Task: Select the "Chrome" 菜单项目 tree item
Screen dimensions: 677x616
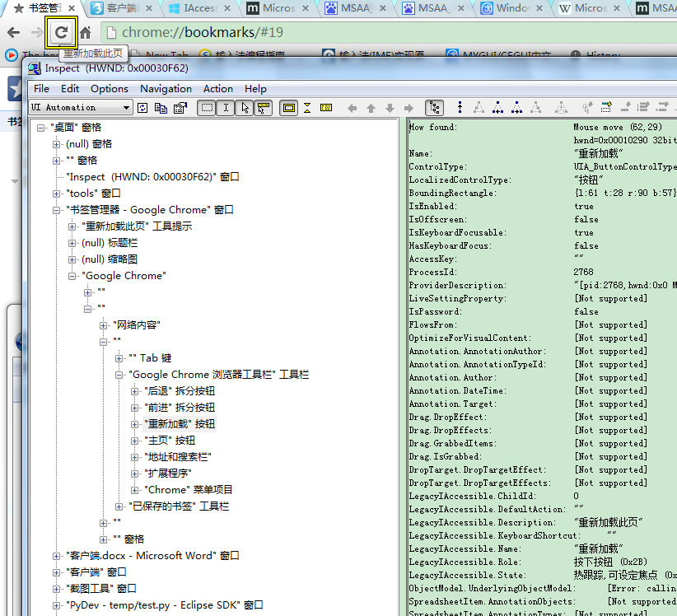Action: (189, 489)
